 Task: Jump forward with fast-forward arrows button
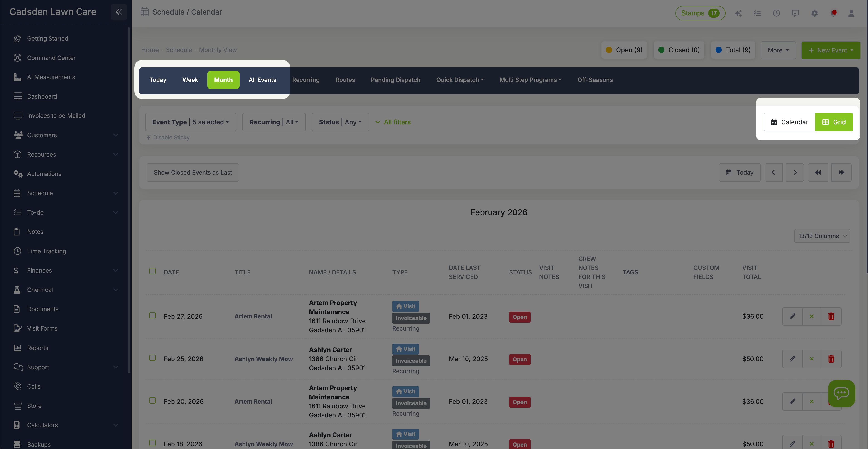(x=841, y=173)
